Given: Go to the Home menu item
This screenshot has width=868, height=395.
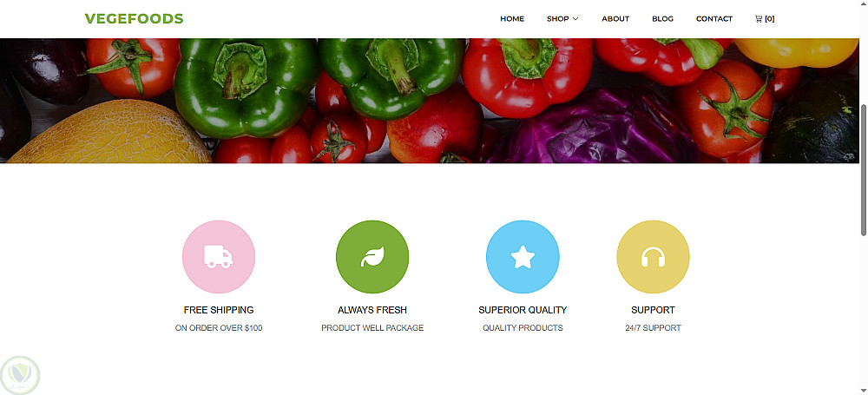Looking at the screenshot, I should 512,19.
